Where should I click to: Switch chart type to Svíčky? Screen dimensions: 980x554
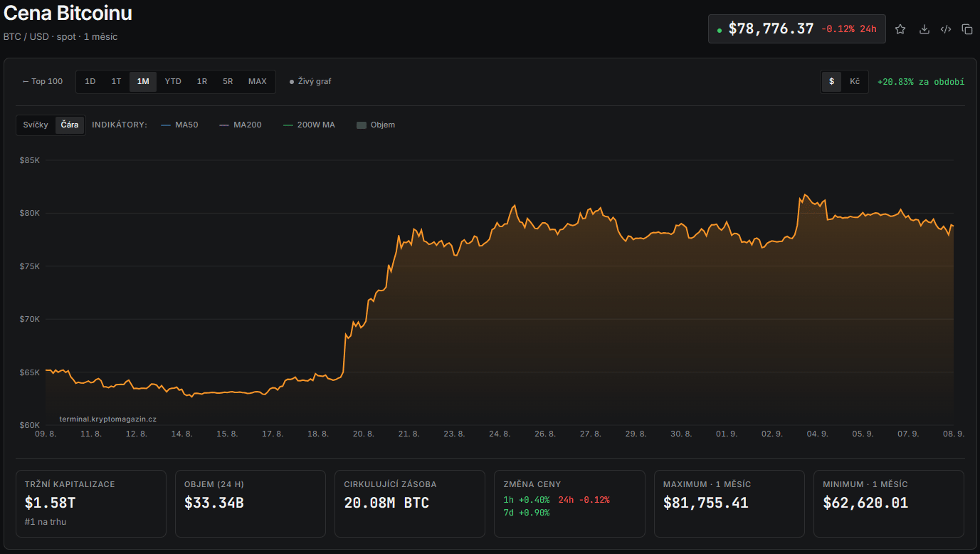pos(36,125)
